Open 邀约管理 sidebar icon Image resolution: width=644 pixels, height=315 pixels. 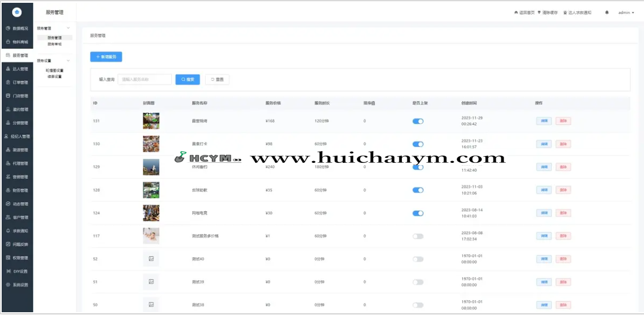point(8,109)
